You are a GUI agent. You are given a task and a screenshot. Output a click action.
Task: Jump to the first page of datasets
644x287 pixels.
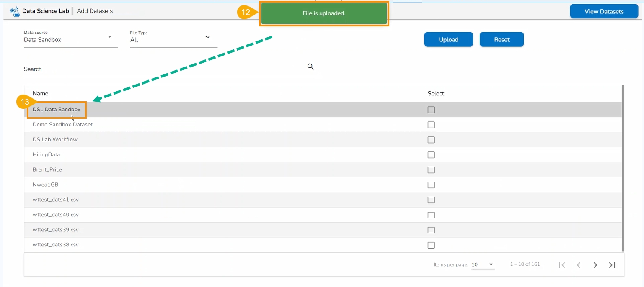pos(562,265)
